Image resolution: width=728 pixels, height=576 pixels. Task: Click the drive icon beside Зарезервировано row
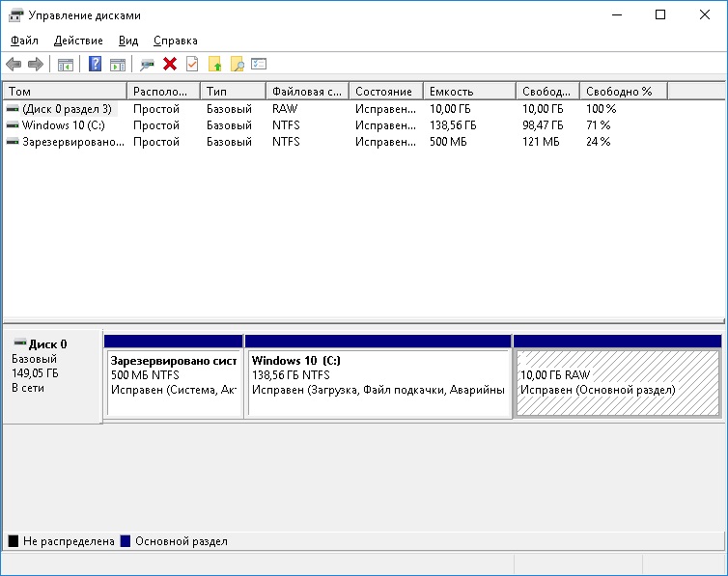point(13,142)
